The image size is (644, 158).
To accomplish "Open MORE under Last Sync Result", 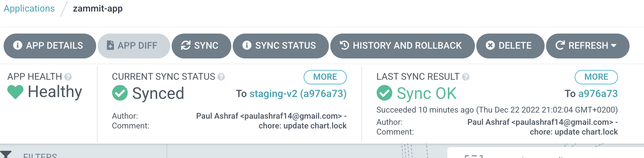I will pos(596,77).
